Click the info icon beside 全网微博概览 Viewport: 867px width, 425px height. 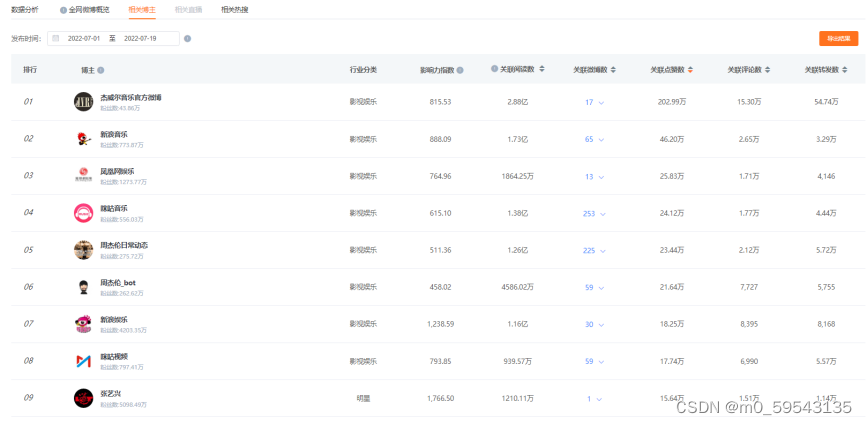click(63, 10)
